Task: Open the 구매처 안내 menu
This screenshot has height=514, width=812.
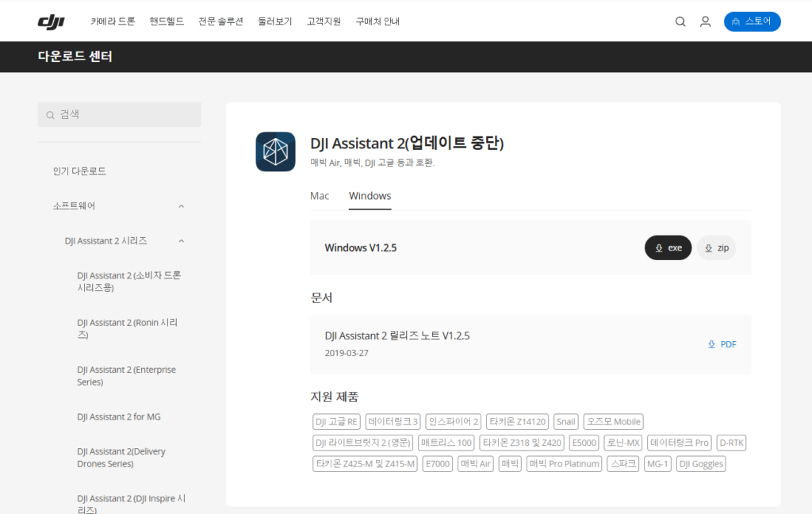Action: tap(377, 21)
